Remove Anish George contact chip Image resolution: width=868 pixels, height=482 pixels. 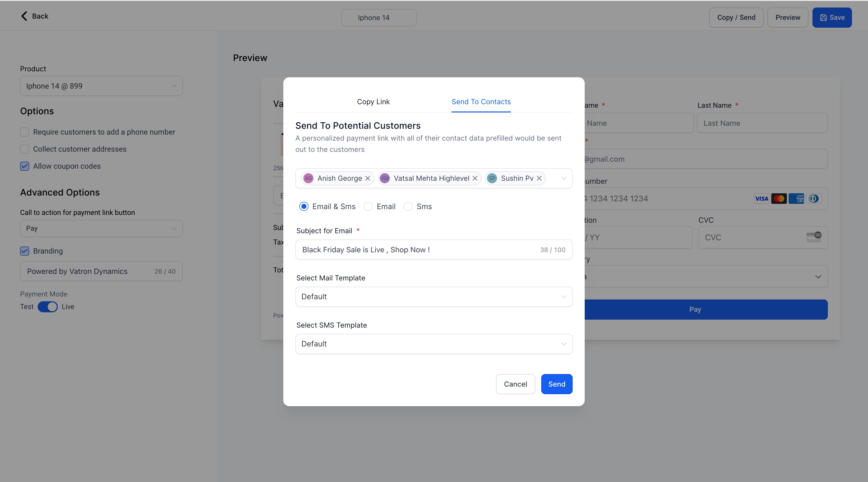[x=368, y=178]
